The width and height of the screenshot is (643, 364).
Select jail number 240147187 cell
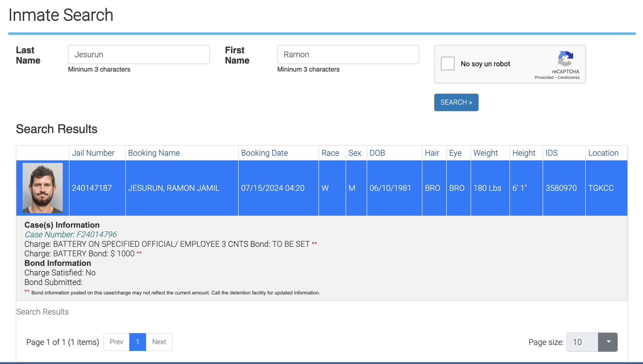[x=97, y=188]
